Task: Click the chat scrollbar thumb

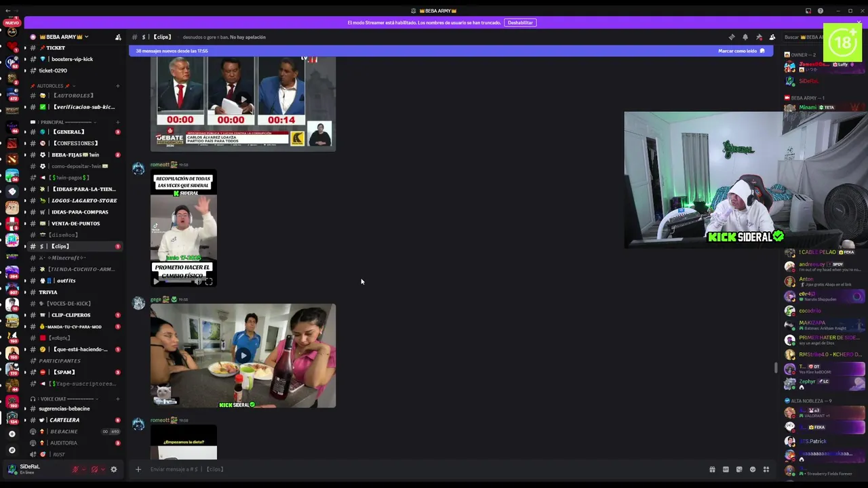Action: click(776, 368)
